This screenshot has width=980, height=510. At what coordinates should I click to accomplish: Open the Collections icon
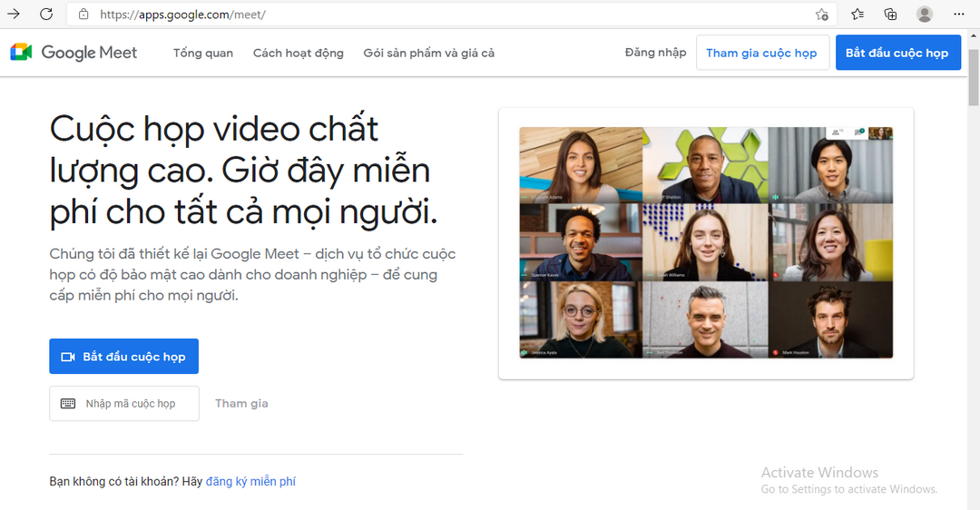click(x=891, y=14)
